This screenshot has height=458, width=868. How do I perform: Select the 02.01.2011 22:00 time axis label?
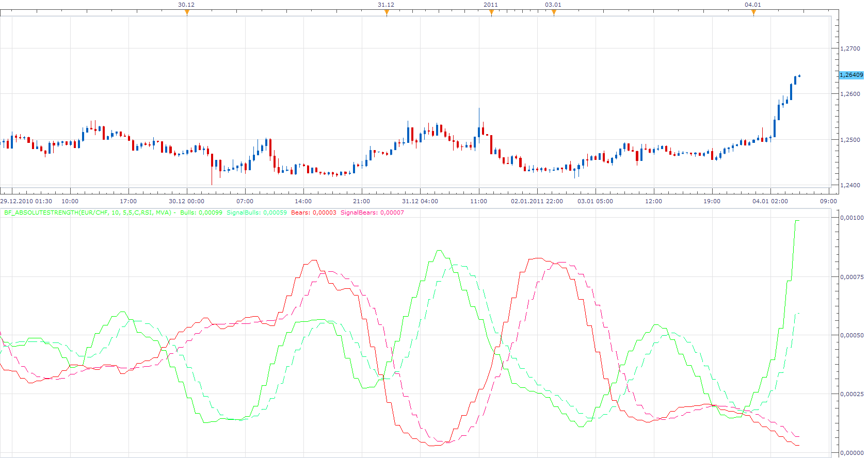coord(537,201)
